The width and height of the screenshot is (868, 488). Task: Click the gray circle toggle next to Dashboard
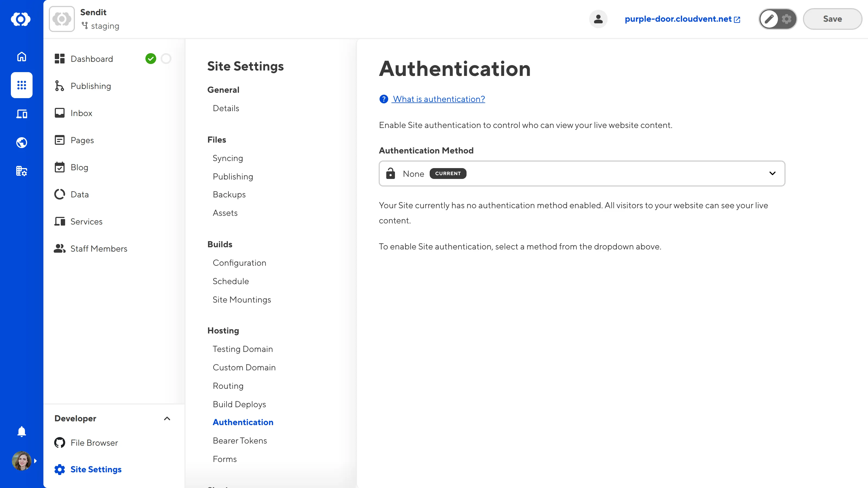coord(166,59)
